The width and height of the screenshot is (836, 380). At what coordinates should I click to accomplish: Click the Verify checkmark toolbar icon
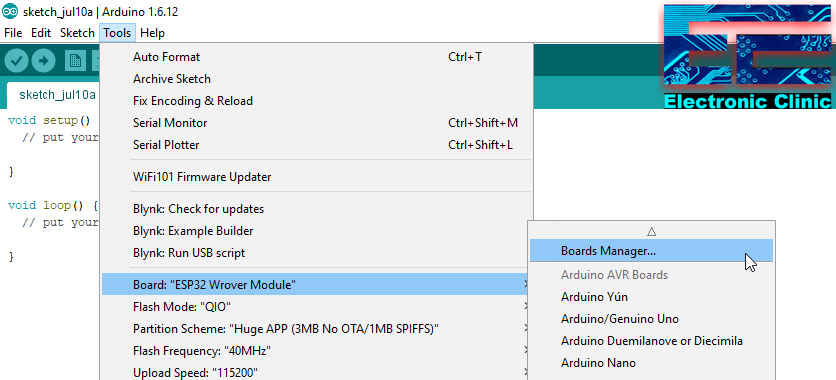[x=17, y=61]
